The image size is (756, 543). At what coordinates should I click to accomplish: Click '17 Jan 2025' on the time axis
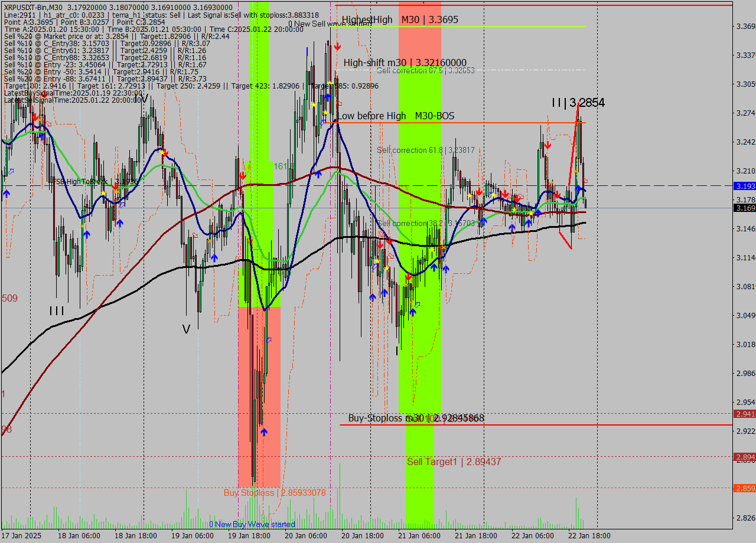tap(21, 536)
